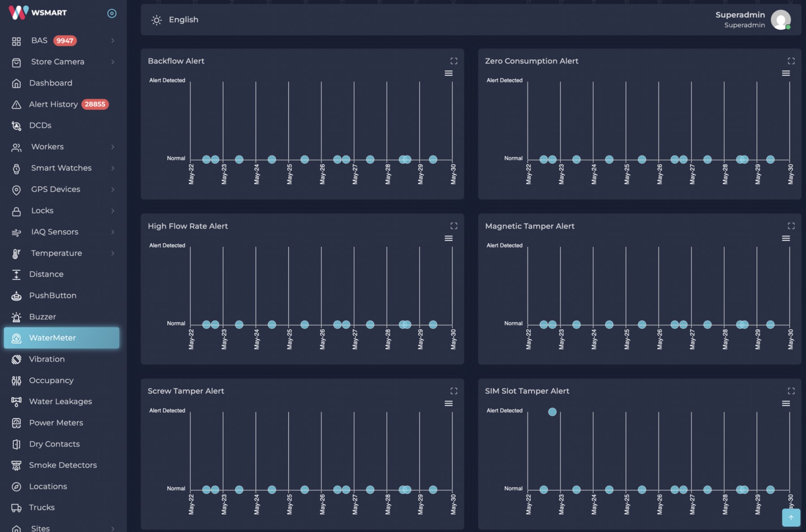Image resolution: width=806 pixels, height=532 pixels.
Task: Click SIM Slot Tamper Alert Detected data point
Action: pos(552,412)
